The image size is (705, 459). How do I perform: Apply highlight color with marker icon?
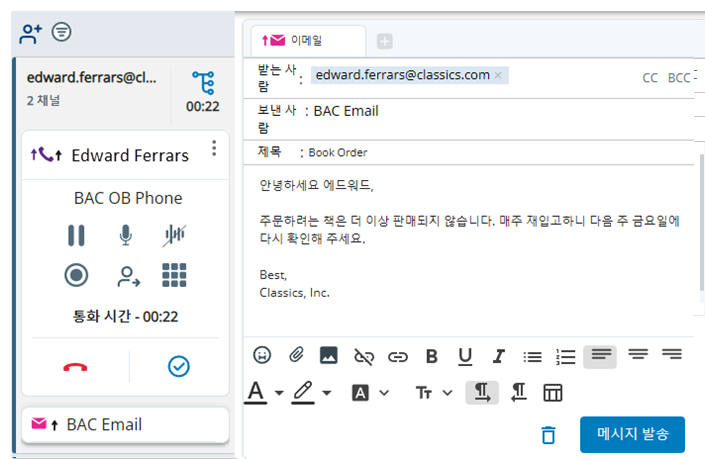(303, 392)
